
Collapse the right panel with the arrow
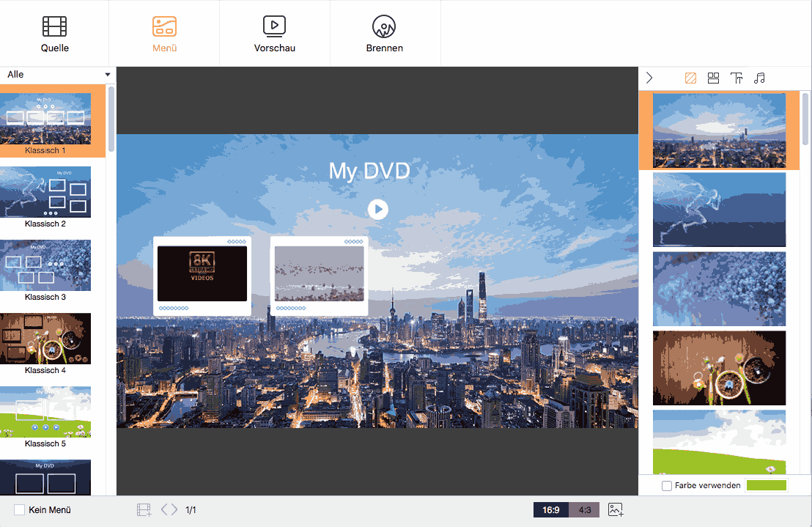[x=649, y=78]
